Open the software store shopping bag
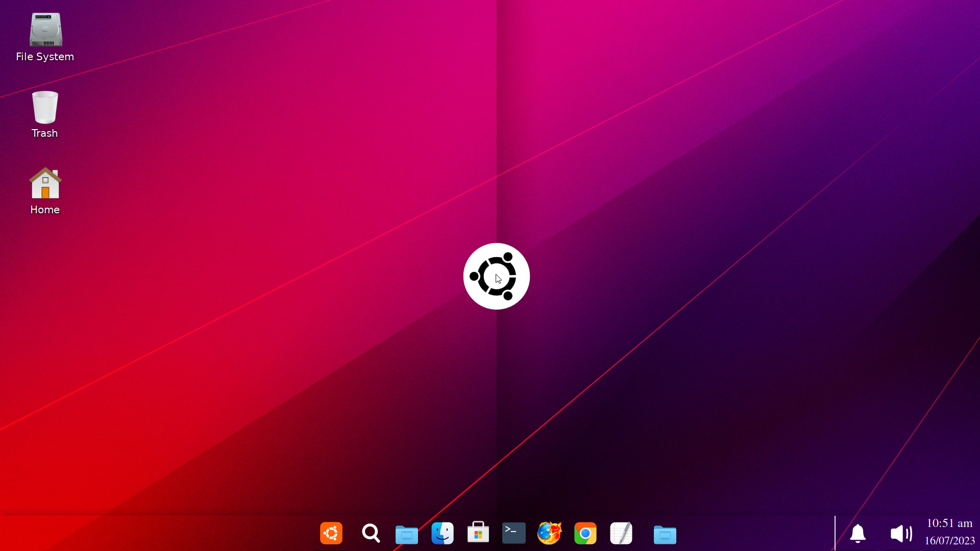980x551 pixels. (x=478, y=533)
